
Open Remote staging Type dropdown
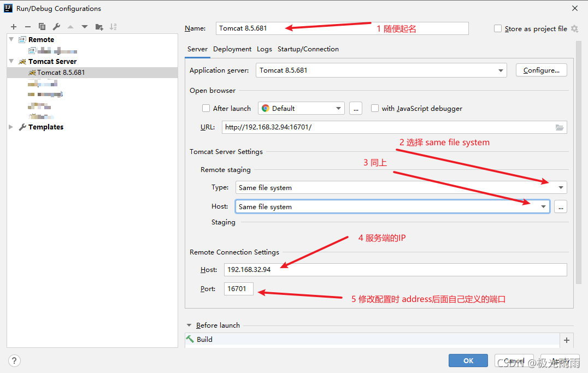click(x=561, y=187)
